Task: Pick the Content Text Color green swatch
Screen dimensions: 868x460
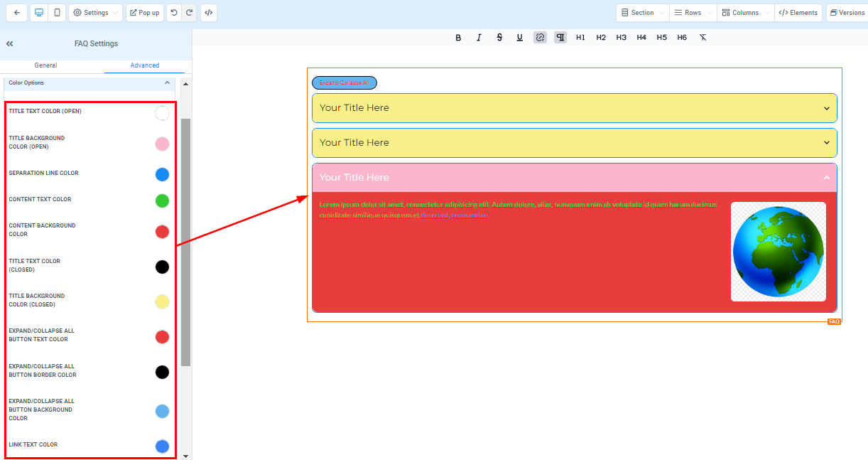Action: tap(162, 200)
